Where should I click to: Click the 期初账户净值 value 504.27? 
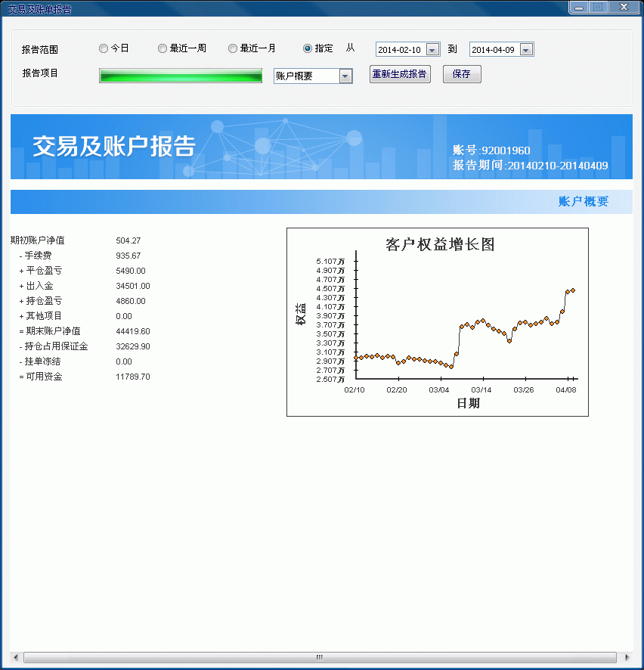click(x=128, y=240)
